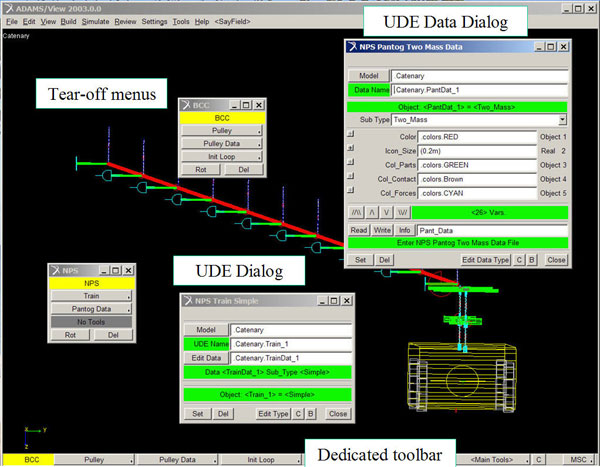Click the small toggle beside Col_Forces row

click(351, 190)
